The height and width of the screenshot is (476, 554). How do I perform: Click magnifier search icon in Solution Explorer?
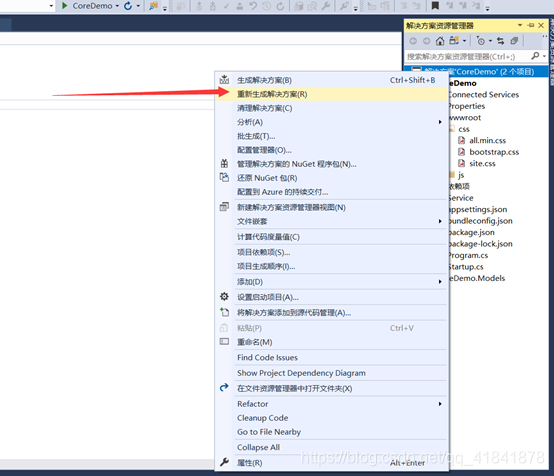click(535, 56)
